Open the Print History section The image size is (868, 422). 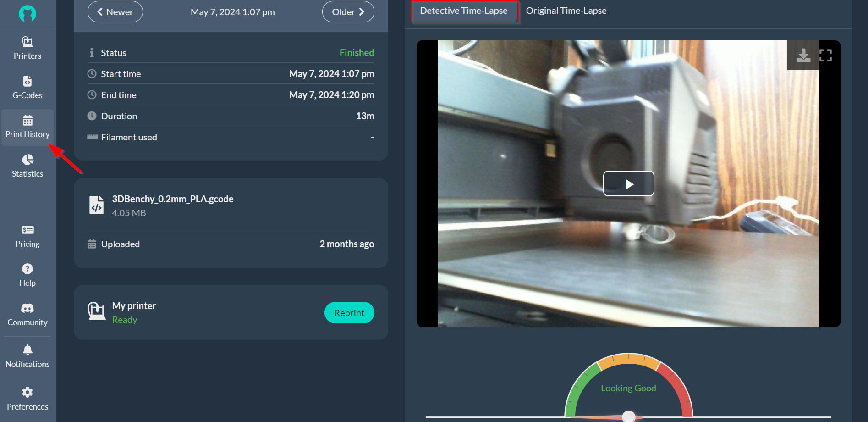[x=27, y=127]
